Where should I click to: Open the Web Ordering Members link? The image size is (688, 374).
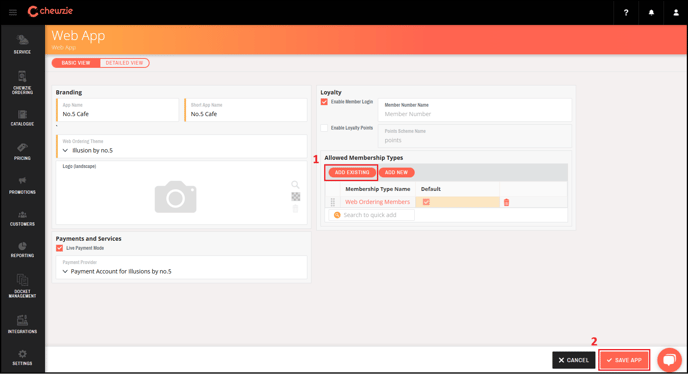click(x=377, y=202)
